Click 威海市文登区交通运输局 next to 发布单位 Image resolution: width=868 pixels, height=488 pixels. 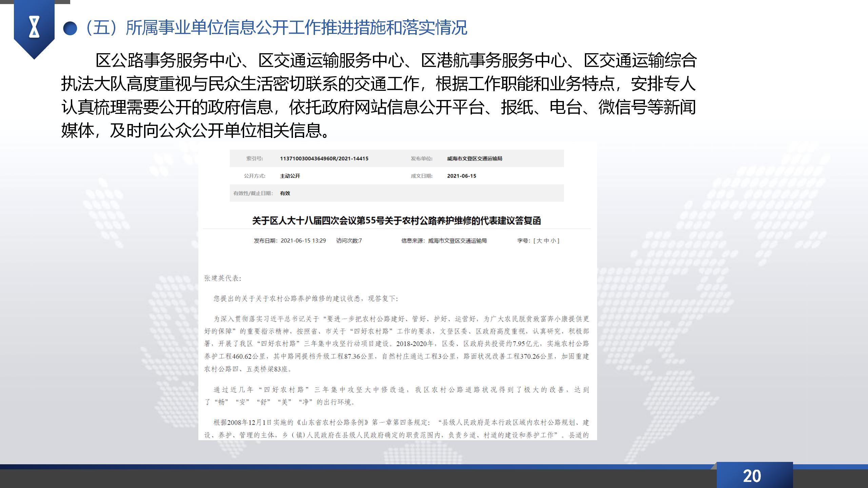point(474,159)
